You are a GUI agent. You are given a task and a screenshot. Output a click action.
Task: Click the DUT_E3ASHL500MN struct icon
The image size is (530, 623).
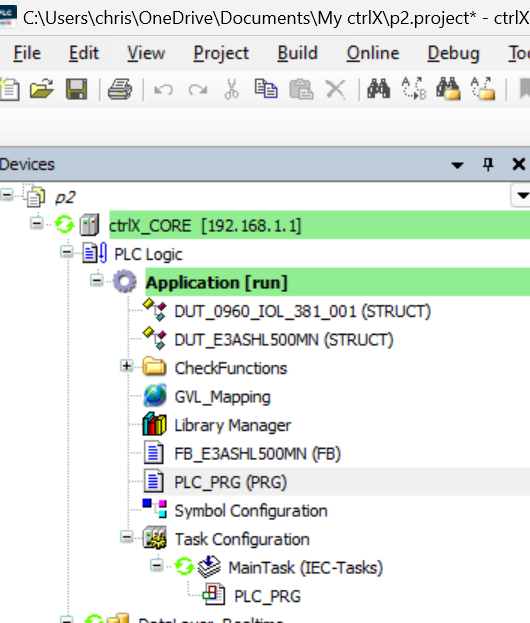(155, 338)
